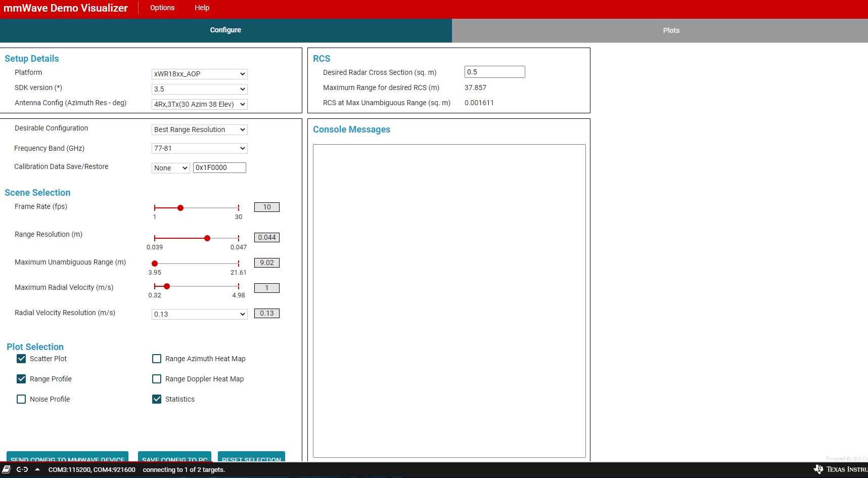Viewport: 868px width, 478px height.
Task: Click the Console Messages heading
Action: [352, 129]
